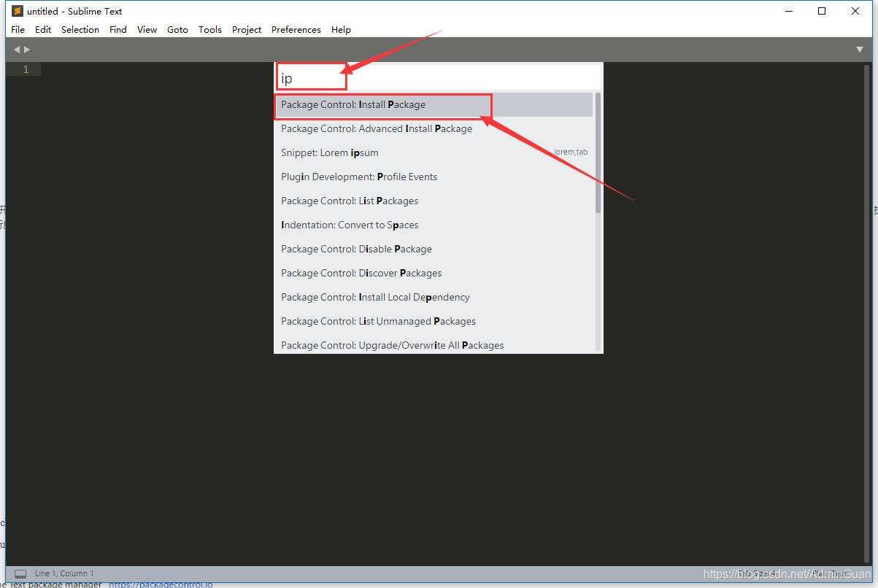Select the "Snippet: Lorem ipsum" entry
This screenshot has height=588, width=878.
click(329, 152)
